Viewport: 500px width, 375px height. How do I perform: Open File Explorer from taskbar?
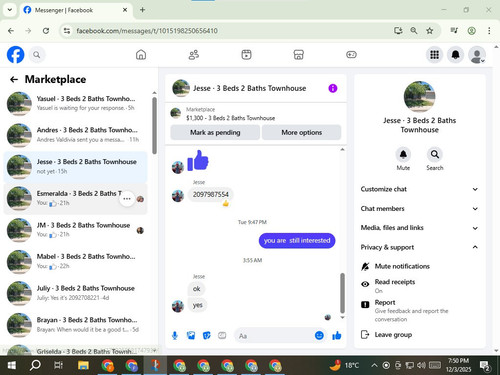(x=83, y=366)
